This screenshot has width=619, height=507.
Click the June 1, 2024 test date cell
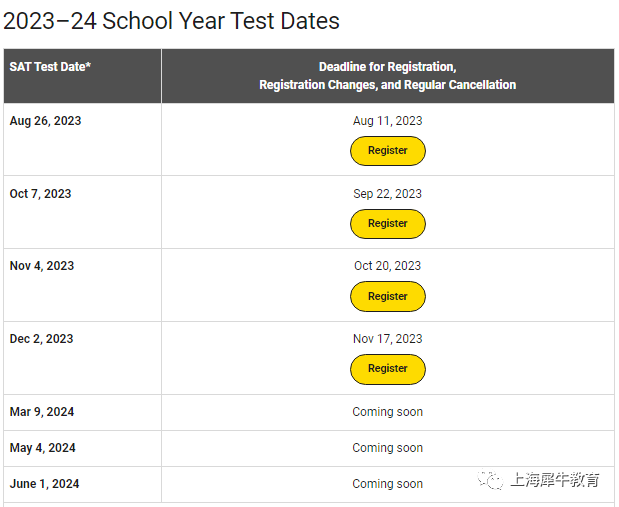(83, 484)
